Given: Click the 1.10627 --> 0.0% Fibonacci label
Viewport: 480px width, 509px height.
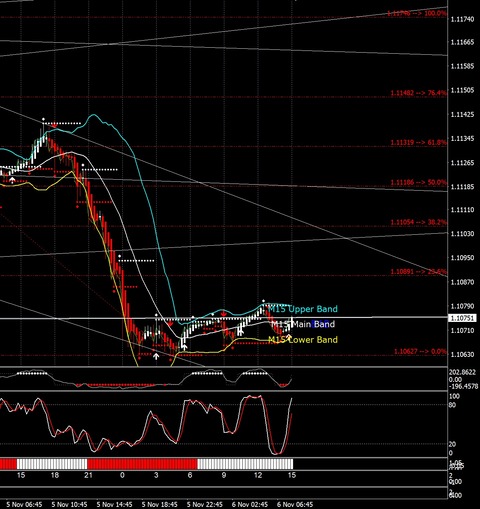Looking at the screenshot, I should point(420,351).
